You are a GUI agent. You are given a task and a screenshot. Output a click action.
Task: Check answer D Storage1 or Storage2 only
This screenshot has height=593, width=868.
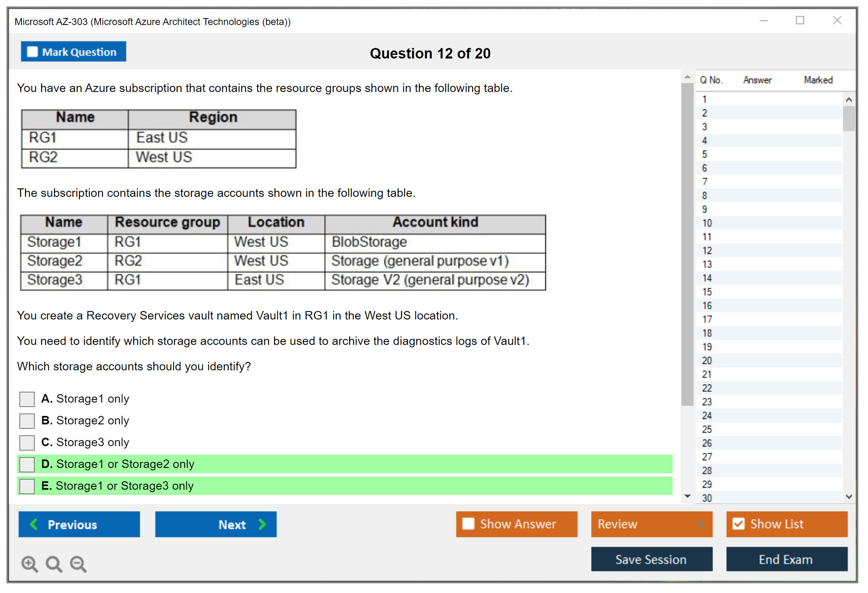point(27,464)
